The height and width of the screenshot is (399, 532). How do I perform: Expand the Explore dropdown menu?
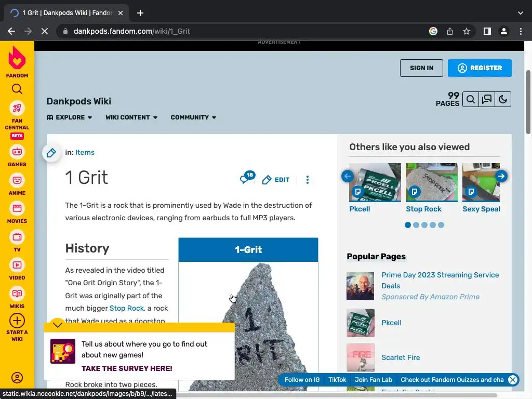pos(69,117)
